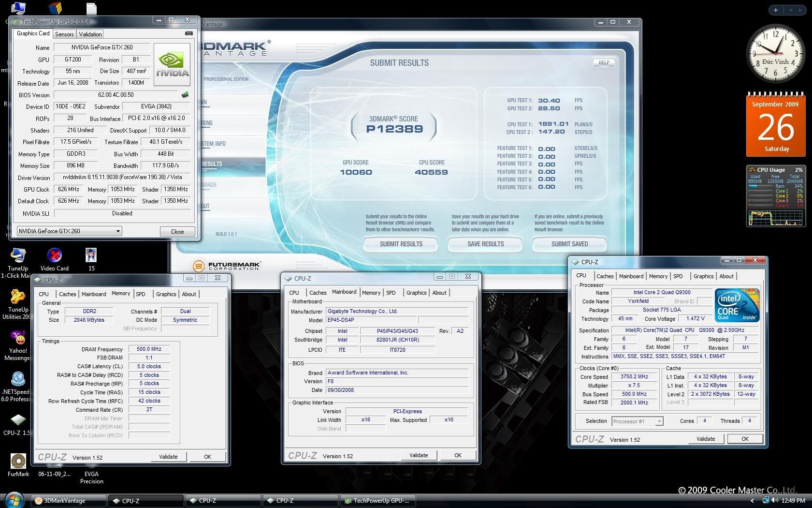
Task: Open the SPD tab in the CPU-Z Mainboard window
Action: click(391, 293)
